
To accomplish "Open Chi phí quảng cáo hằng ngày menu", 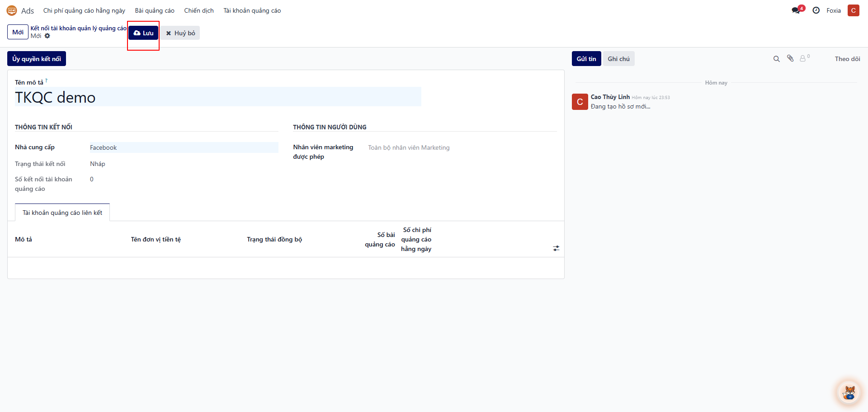I will (84, 10).
